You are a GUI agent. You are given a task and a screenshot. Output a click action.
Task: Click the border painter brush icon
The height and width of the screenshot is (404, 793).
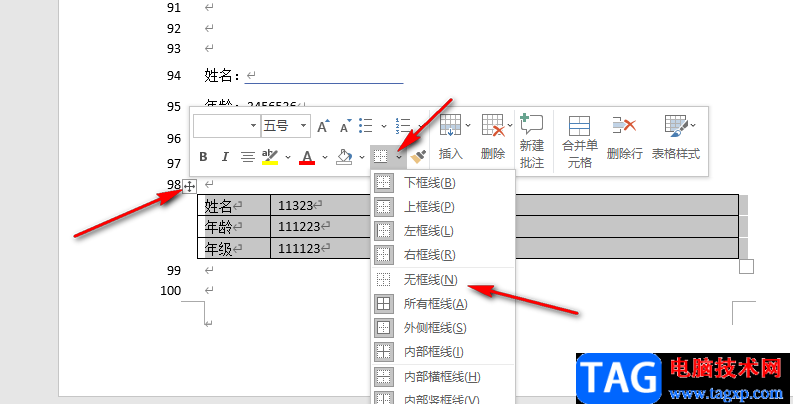click(418, 157)
